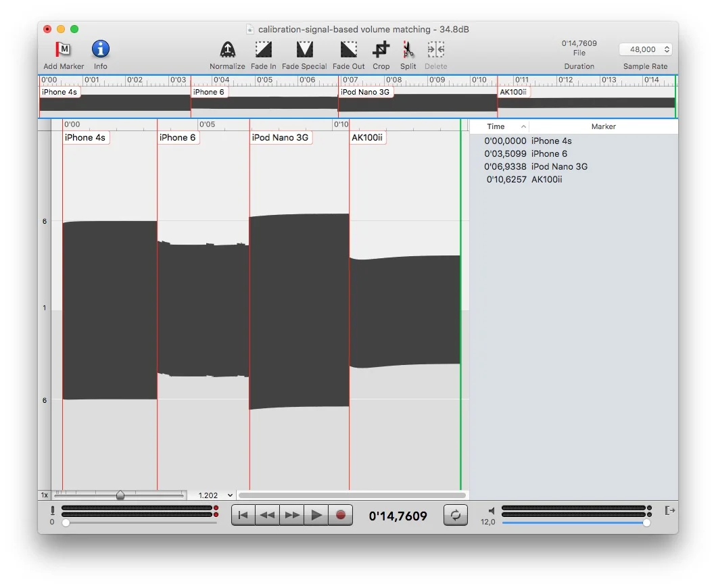The height and width of the screenshot is (588, 716).
Task: Split audio with the Split tool
Action: point(408,49)
